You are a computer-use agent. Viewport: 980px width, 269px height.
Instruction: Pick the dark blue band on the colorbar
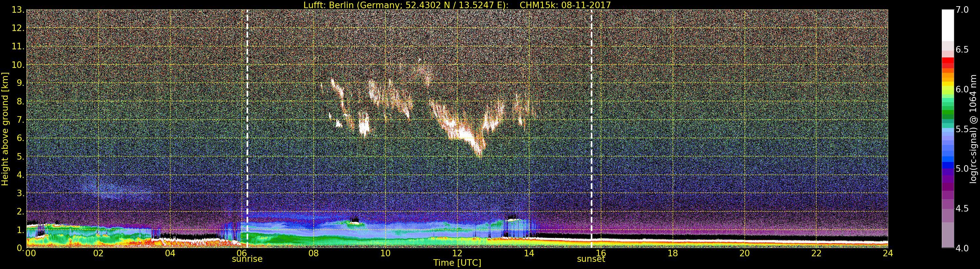[948, 165]
